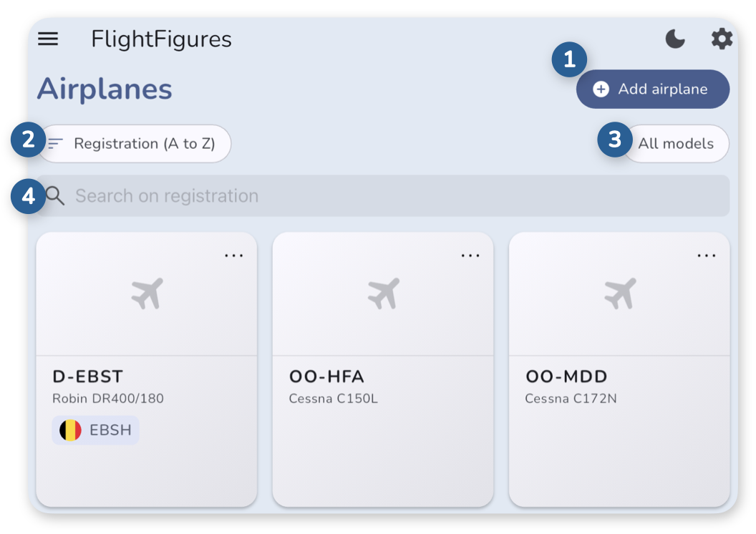Open the hamburger navigation menu

[x=48, y=39]
